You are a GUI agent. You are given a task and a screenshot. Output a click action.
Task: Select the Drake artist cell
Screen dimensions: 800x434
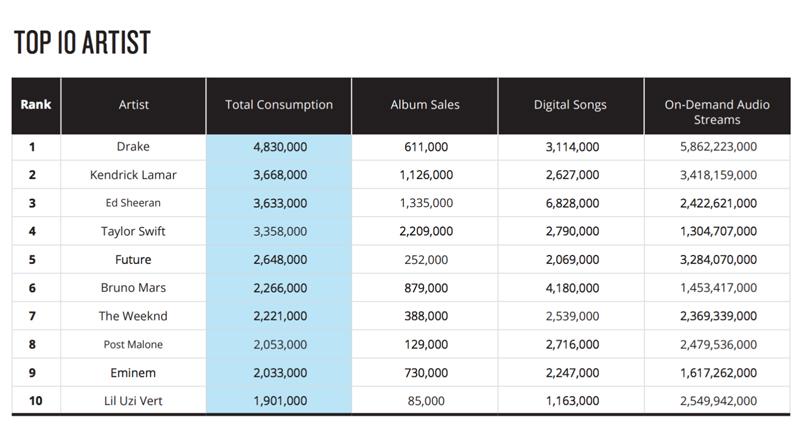(x=133, y=147)
